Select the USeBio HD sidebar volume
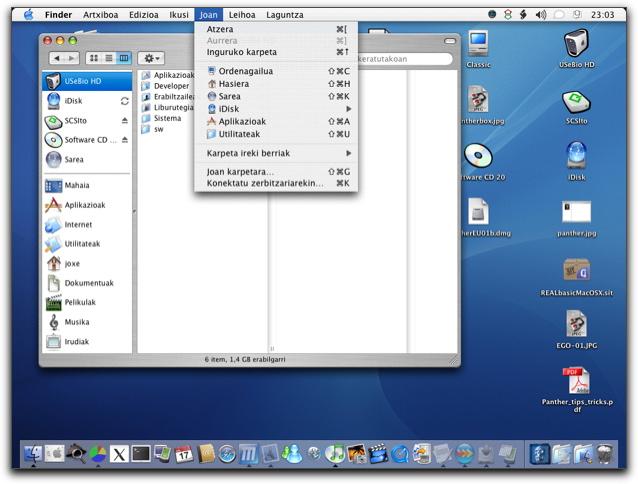638x484 pixels. (x=87, y=81)
